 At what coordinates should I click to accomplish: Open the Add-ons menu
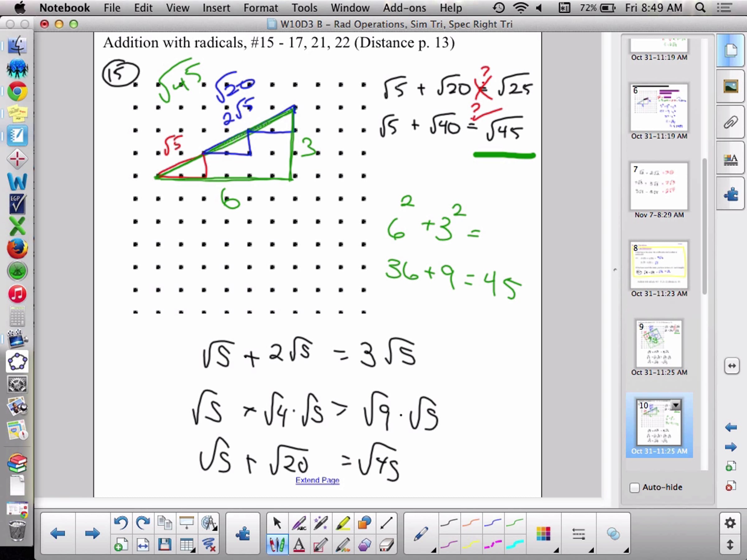[404, 7]
